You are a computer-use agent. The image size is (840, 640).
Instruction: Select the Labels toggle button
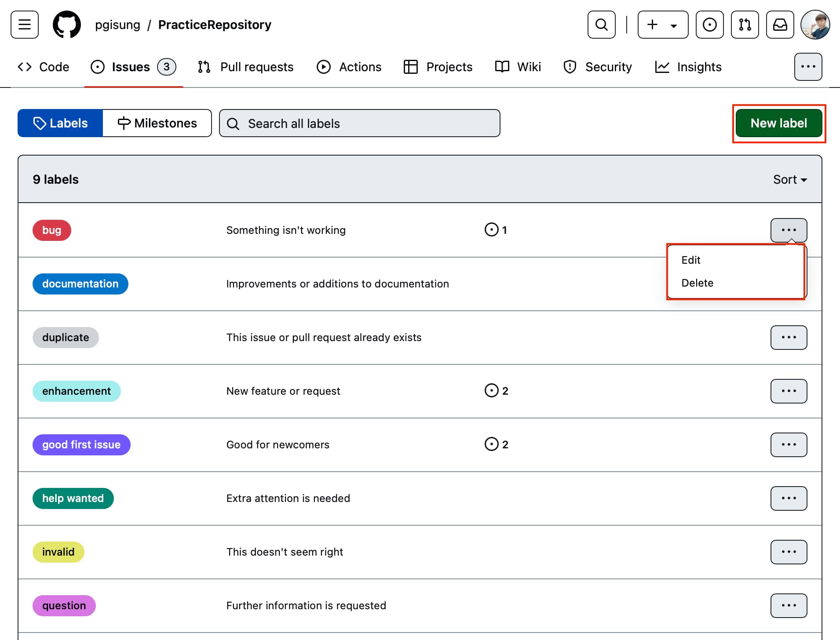[60, 123]
